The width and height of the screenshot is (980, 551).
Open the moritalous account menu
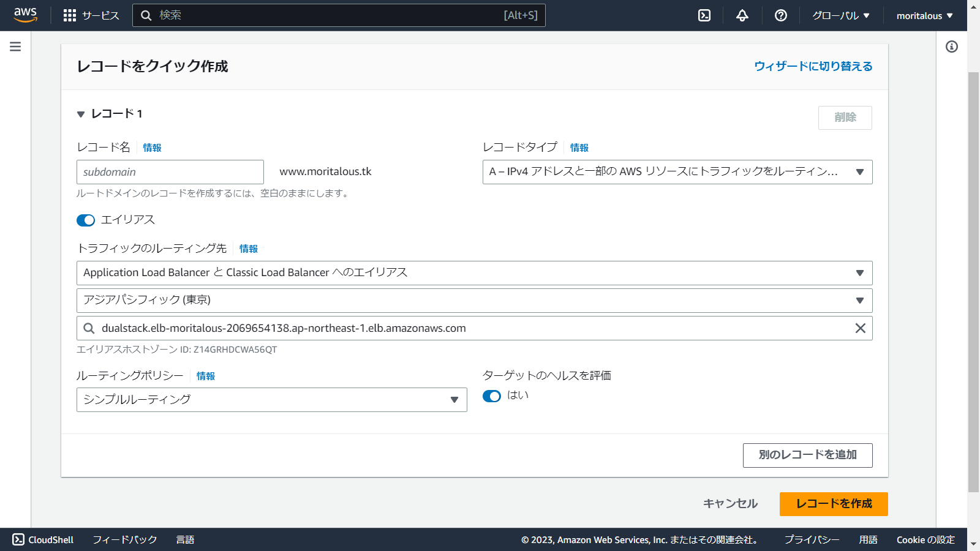click(x=924, y=15)
